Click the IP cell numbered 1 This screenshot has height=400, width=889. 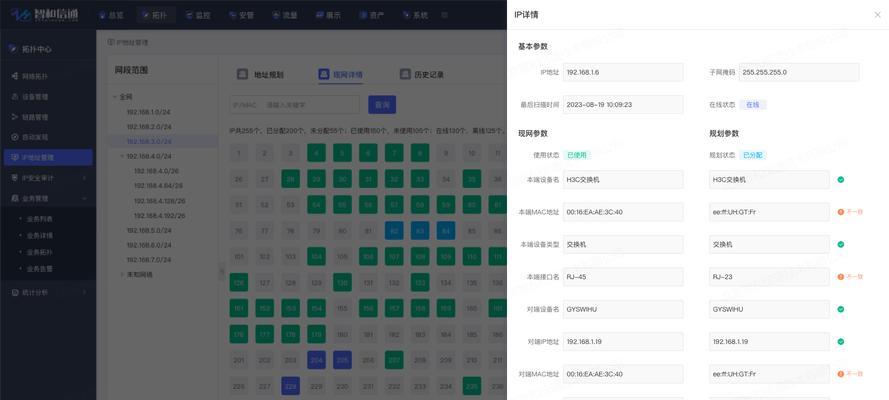pyautogui.click(x=239, y=153)
